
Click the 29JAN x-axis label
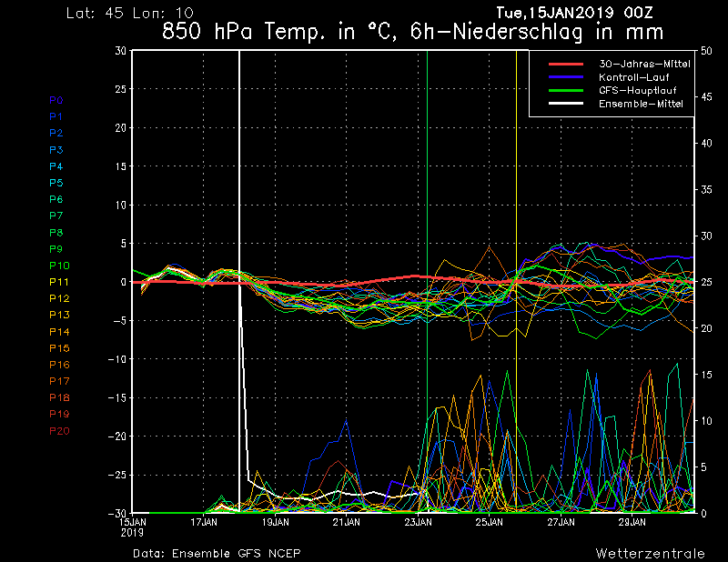(632, 523)
